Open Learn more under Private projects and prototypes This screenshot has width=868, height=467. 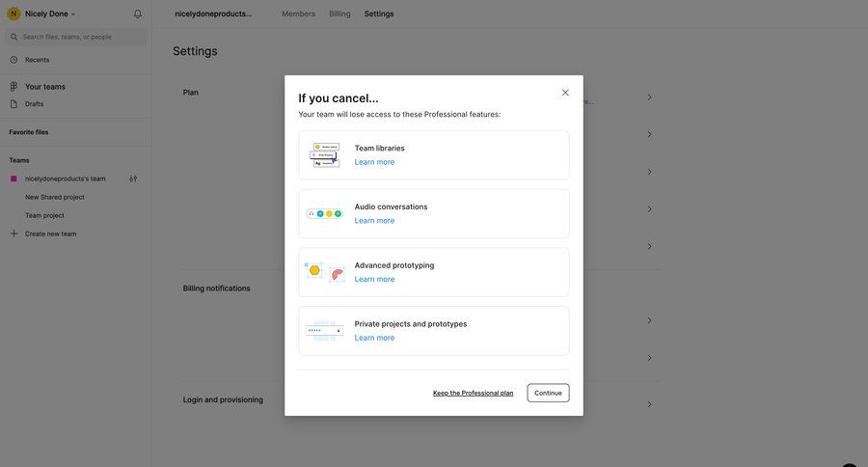tap(374, 338)
